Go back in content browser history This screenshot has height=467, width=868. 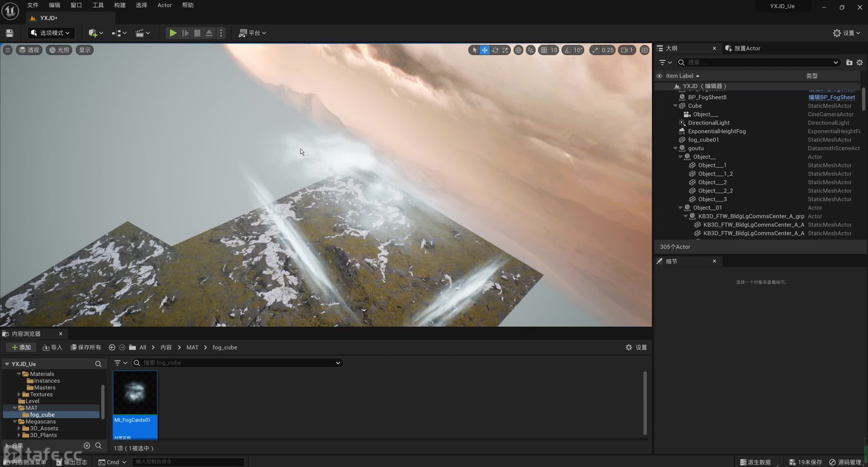click(x=112, y=347)
